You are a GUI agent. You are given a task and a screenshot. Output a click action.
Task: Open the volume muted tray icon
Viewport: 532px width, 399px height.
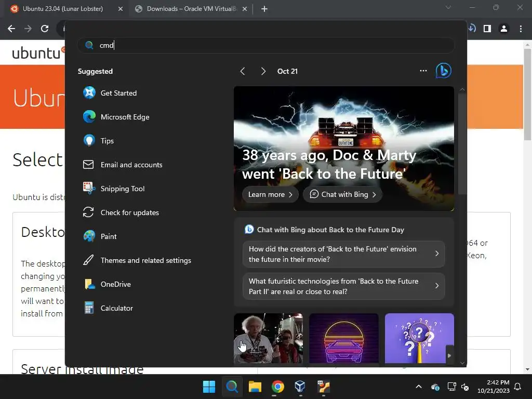point(465,387)
